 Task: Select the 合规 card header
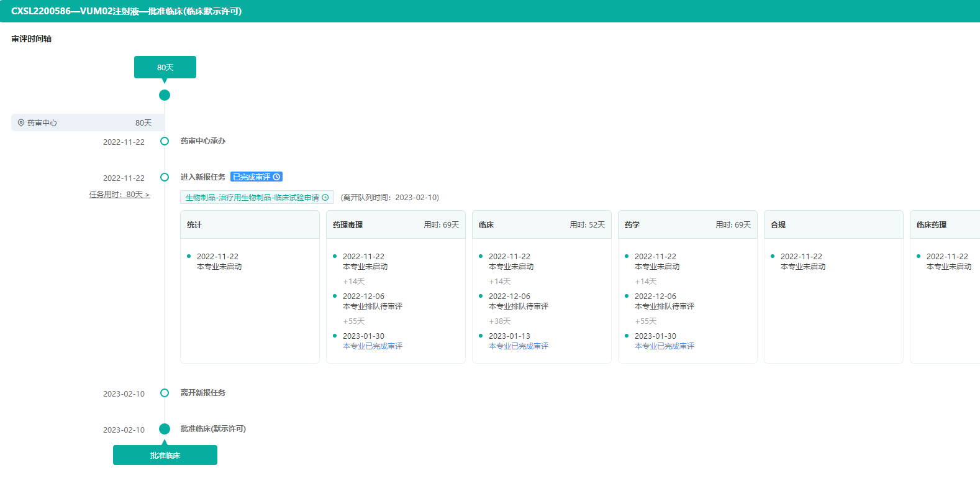coord(833,225)
